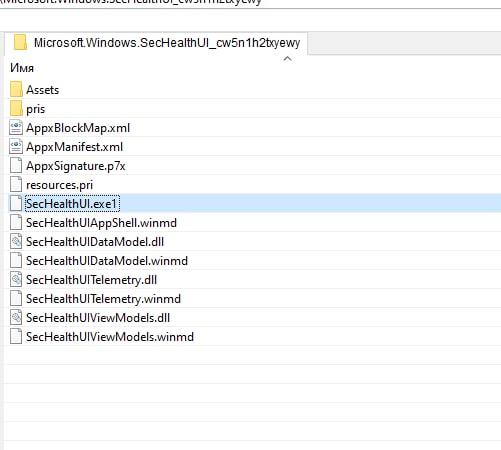Click the AppxSignature.p7x file name
This screenshot has height=450, width=501.
pyautogui.click(x=76, y=166)
